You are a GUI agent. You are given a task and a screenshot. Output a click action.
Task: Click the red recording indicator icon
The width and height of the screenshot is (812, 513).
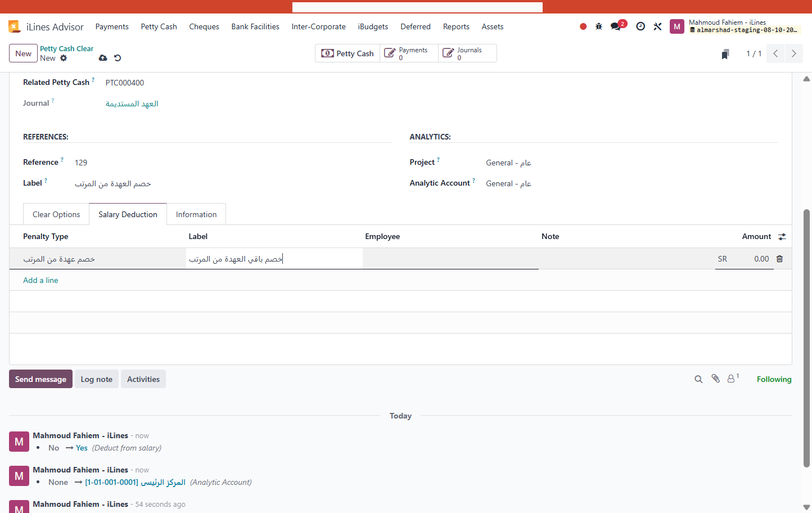[x=583, y=26]
